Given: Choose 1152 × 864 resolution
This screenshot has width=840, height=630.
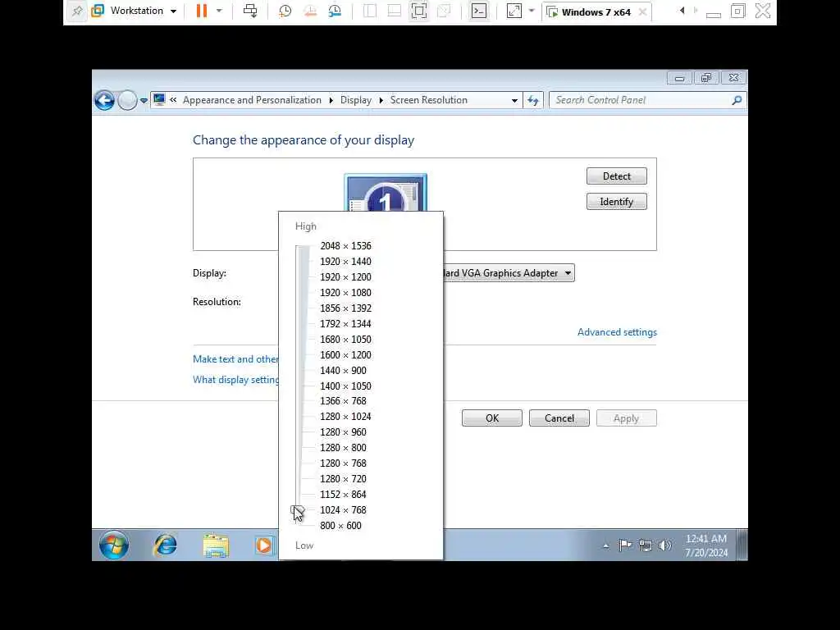Looking at the screenshot, I should (343, 494).
